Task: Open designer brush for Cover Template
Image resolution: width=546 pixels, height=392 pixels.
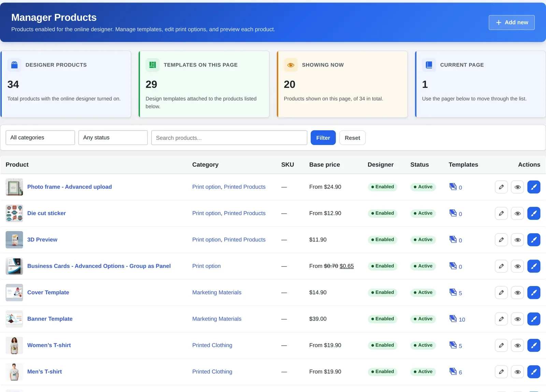Action: tap(534, 292)
